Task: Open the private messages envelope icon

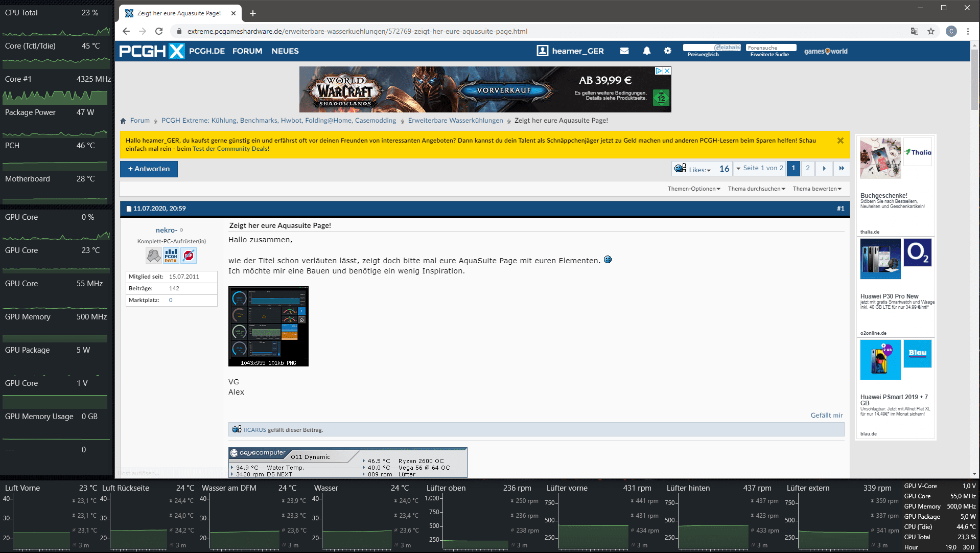Action: [x=624, y=51]
